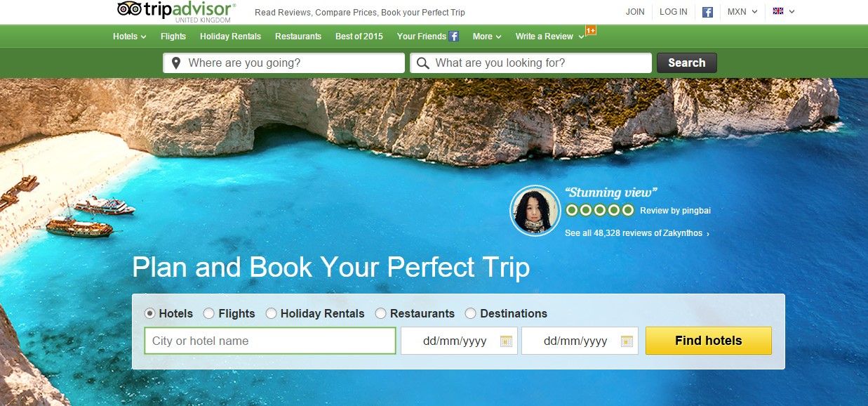
Task: Click the Facebook icon next to Your Friends
Action: tap(454, 36)
